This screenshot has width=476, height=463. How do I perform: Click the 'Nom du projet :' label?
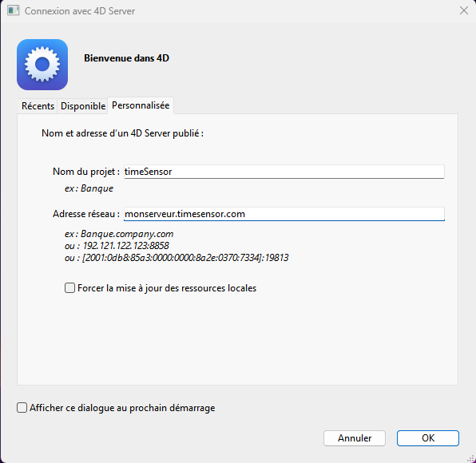click(x=86, y=172)
